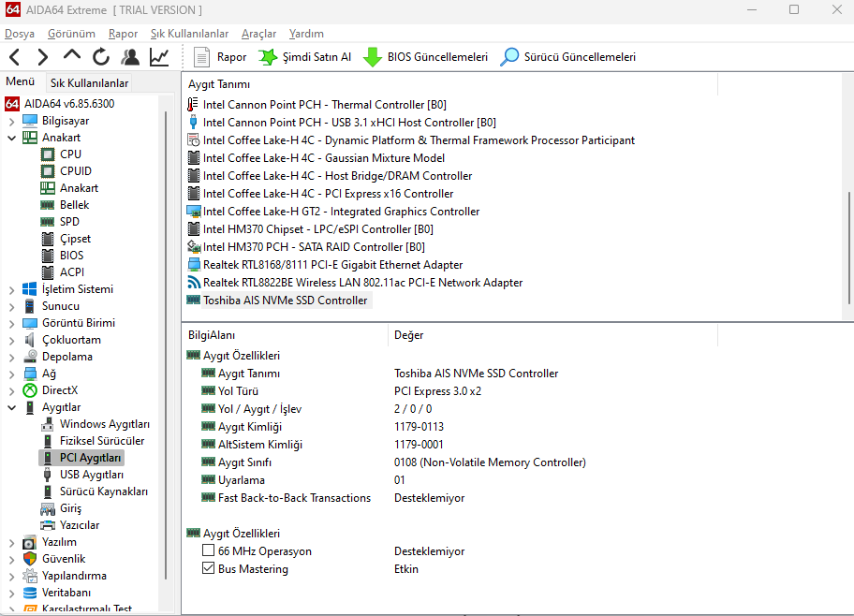Select the CPU icon in the tree

coord(48,154)
